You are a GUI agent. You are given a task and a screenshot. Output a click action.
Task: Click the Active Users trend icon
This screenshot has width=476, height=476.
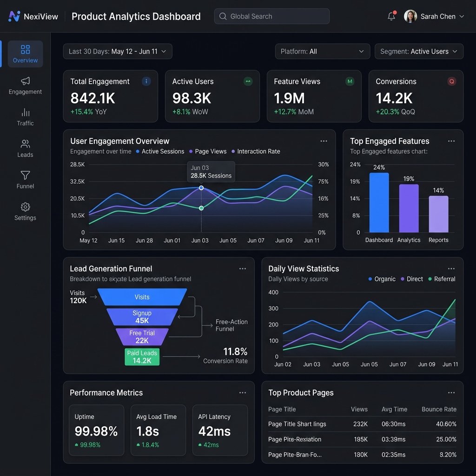[248, 81]
